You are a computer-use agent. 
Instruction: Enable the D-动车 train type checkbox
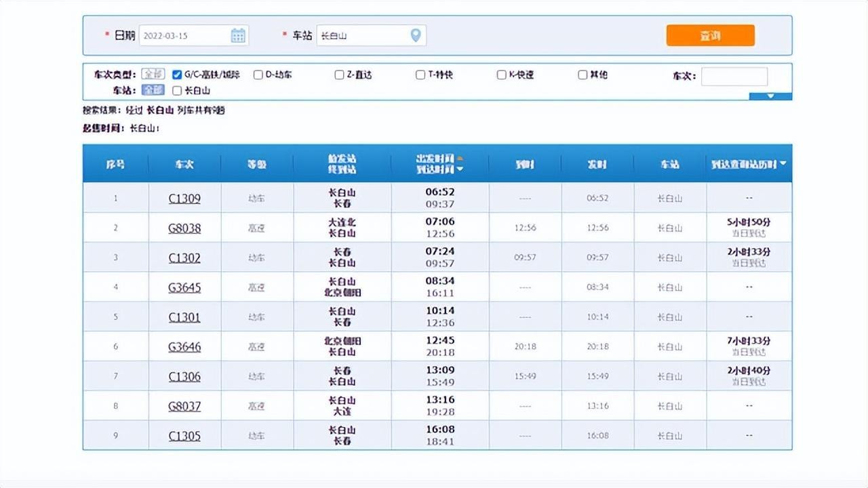click(x=258, y=75)
